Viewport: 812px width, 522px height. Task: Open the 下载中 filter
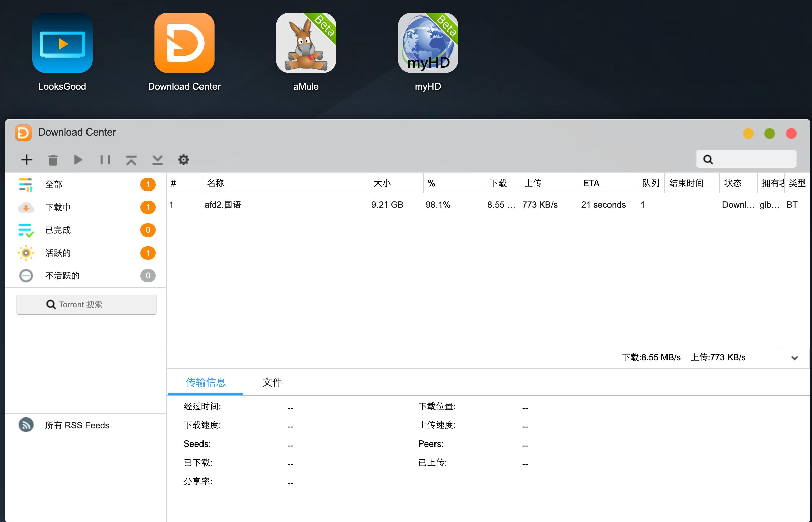[x=58, y=207]
